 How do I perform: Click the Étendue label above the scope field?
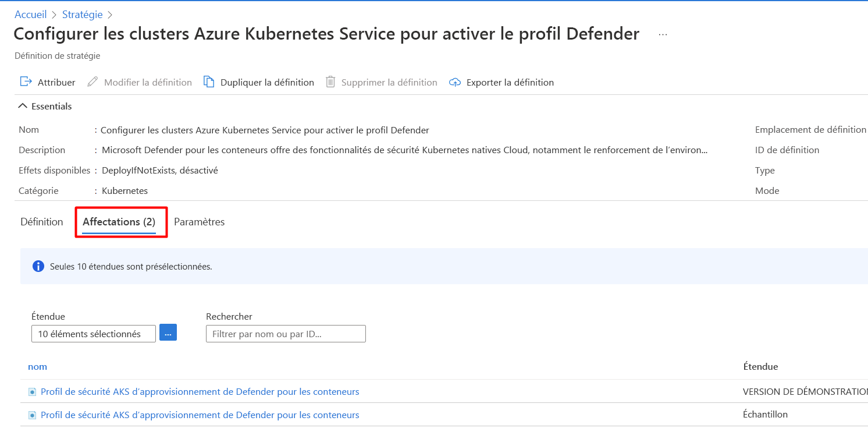[x=48, y=317]
